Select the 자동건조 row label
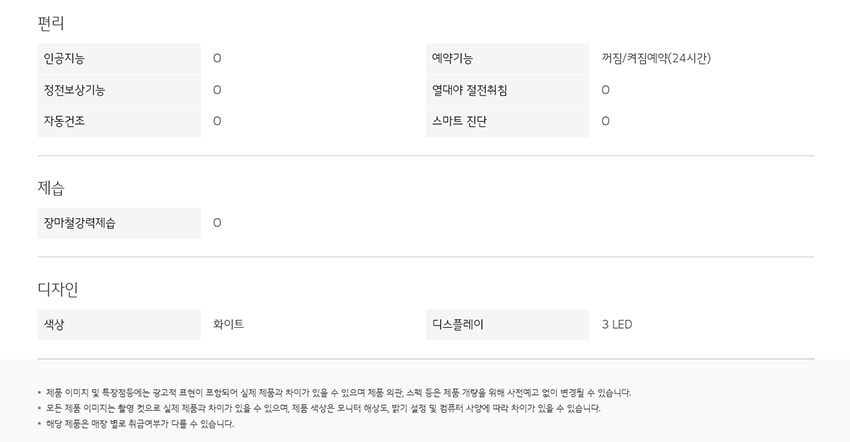850x442 pixels. (64, 121)
